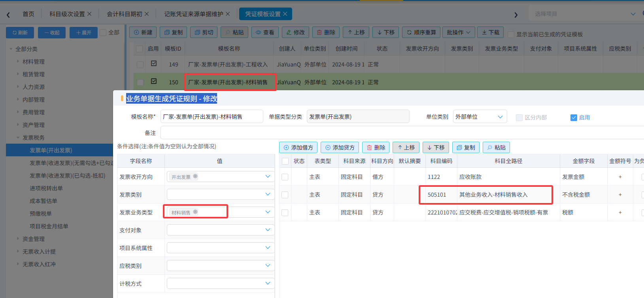
Task: Close the 科目级次设置 tab
Action: (89, 14)
